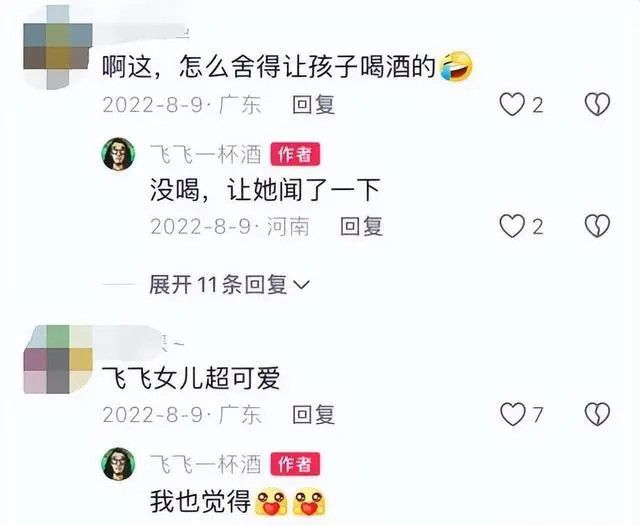
Task: Dislike the first comment with broken heart
Action: click(x=597, y=104)
